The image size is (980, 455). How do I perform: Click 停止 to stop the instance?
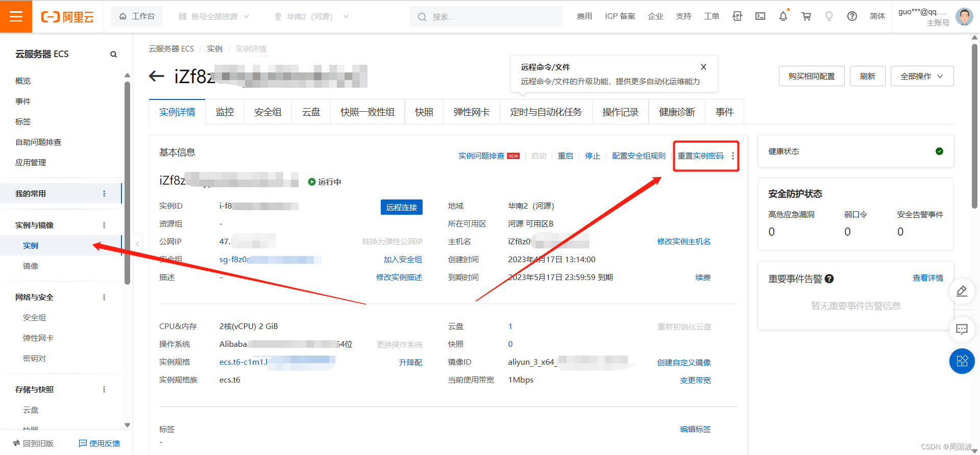click(x=592, y=156)
